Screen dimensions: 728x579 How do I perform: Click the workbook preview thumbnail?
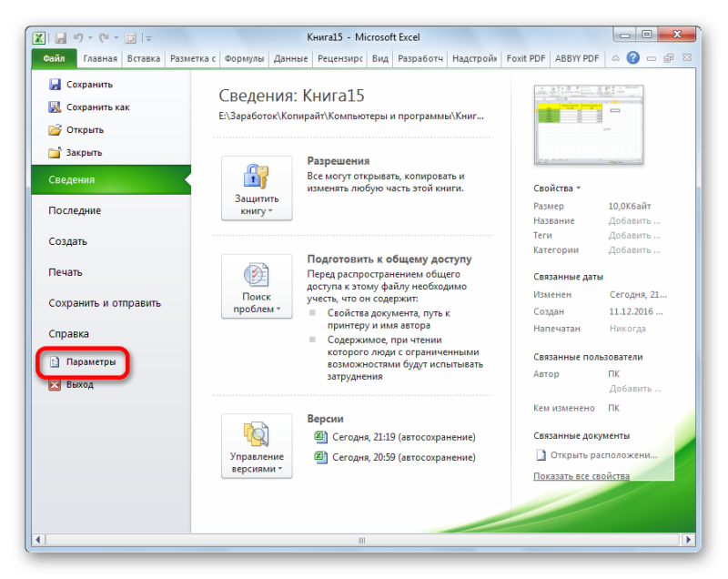pyautogui.click(x=588, y=125)
